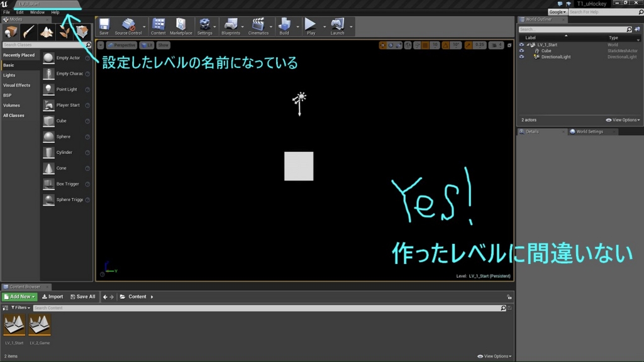The width and height of the screenshot is (644, 362).
Task: Open the grid snap value 10 dropdown
Action: [435, 45]
